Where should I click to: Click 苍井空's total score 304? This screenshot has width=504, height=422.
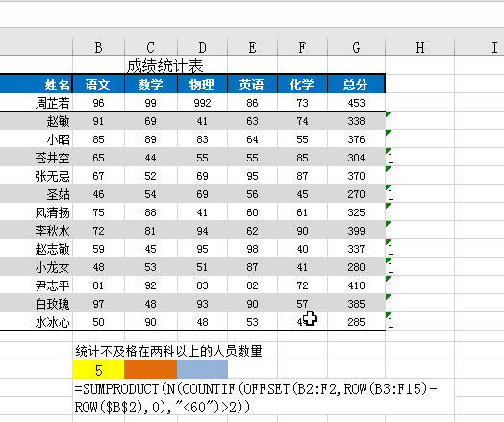[356, 158]
